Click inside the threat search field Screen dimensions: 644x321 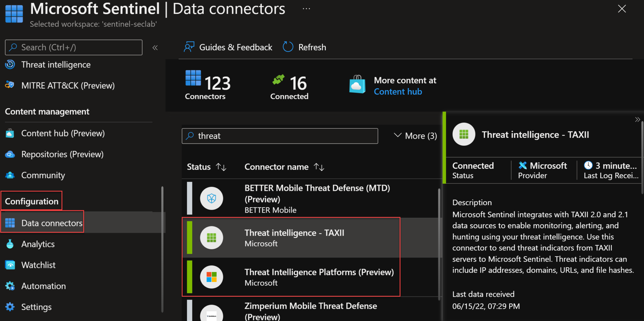pyautogui.click(x=280, y=136)
